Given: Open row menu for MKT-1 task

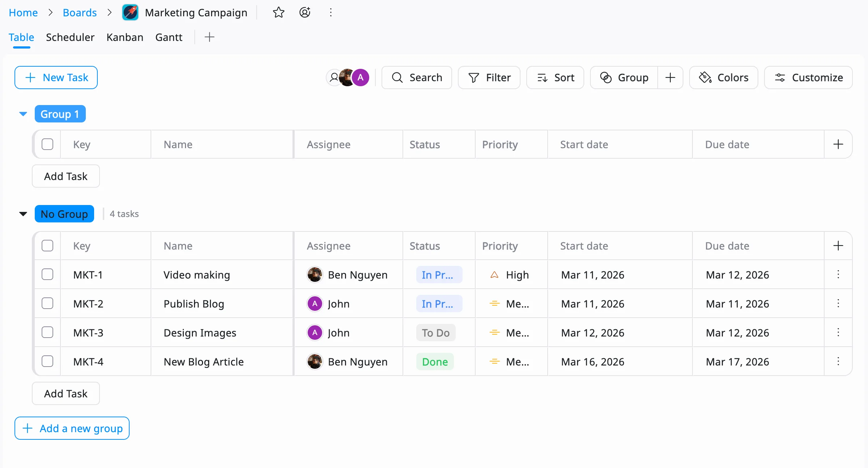Looking at the screenshot, I should [x=838, y=275].
